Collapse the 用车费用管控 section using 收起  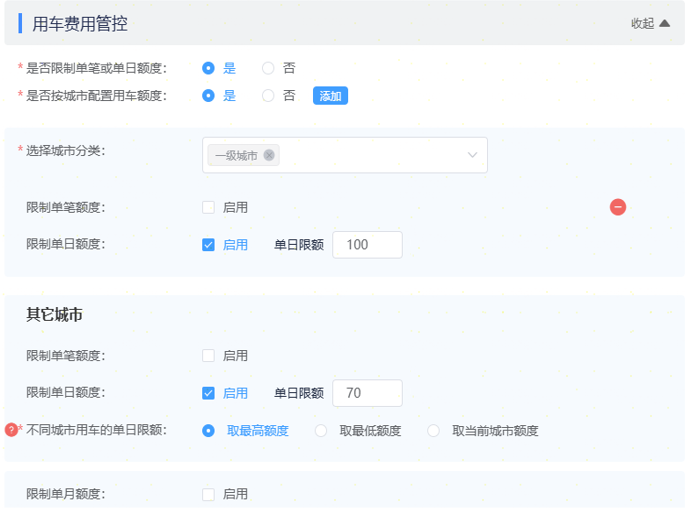pos(650,23)
